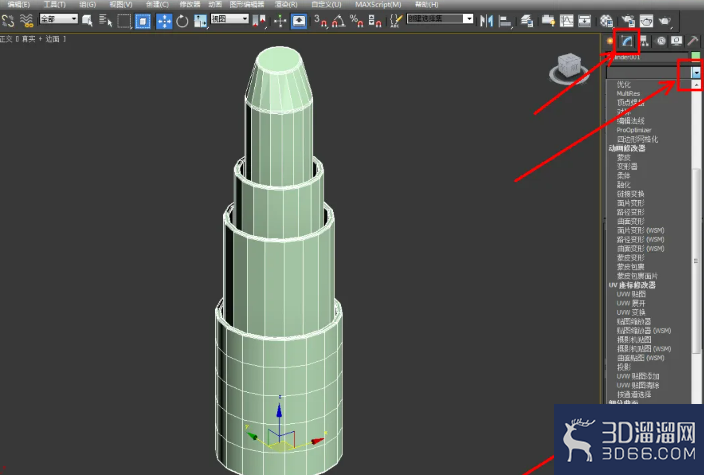Toggle the Percent Snap icon
Viewport: 704px width, 475px height.
coord(356,21)
